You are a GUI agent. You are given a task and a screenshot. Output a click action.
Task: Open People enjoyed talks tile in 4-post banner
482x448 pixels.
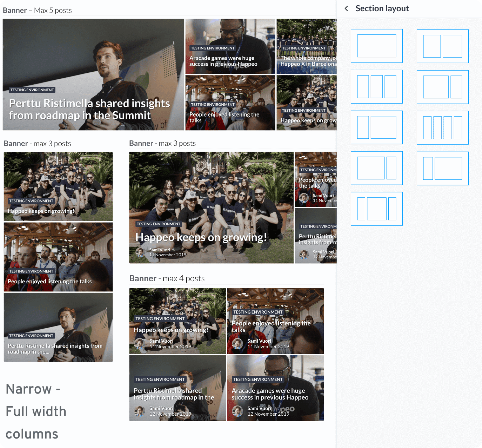pyautogui.click(x=275, y=321)
